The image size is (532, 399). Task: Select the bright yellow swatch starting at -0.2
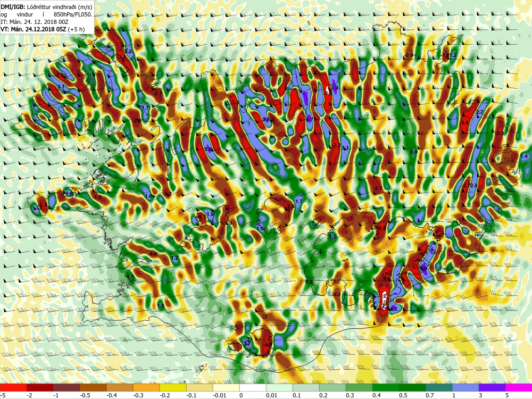[x=173, y=387]
